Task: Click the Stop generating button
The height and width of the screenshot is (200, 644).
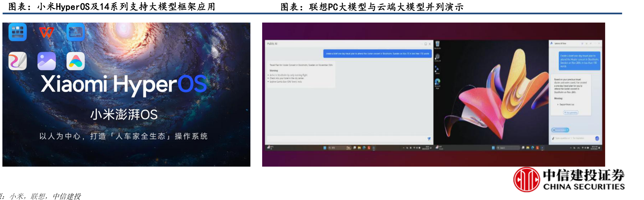Action: (571, 113)
